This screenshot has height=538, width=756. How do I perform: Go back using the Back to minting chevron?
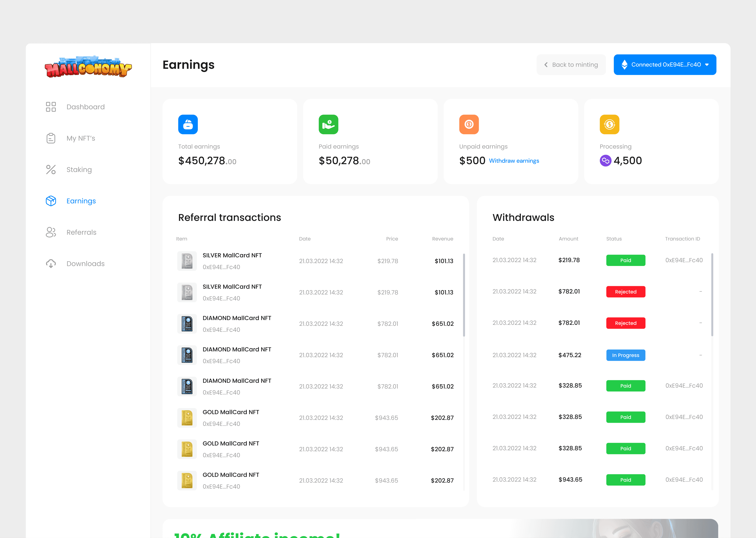coord(546,65)
